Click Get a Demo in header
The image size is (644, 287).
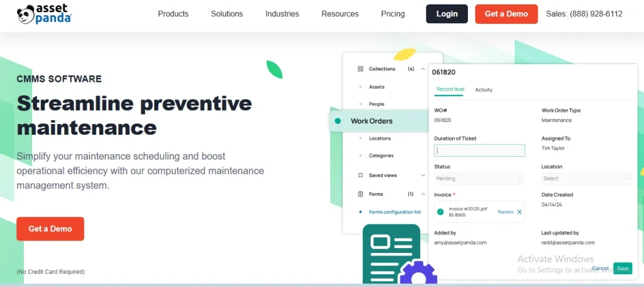[x=506, y=14]
